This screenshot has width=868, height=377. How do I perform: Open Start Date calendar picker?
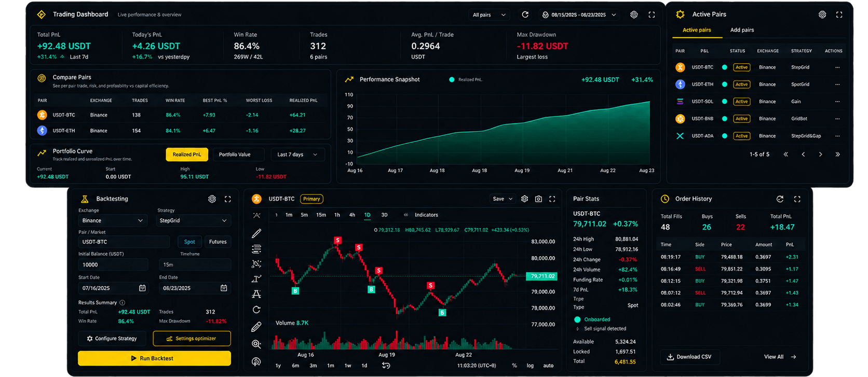[x=142, y=288]
